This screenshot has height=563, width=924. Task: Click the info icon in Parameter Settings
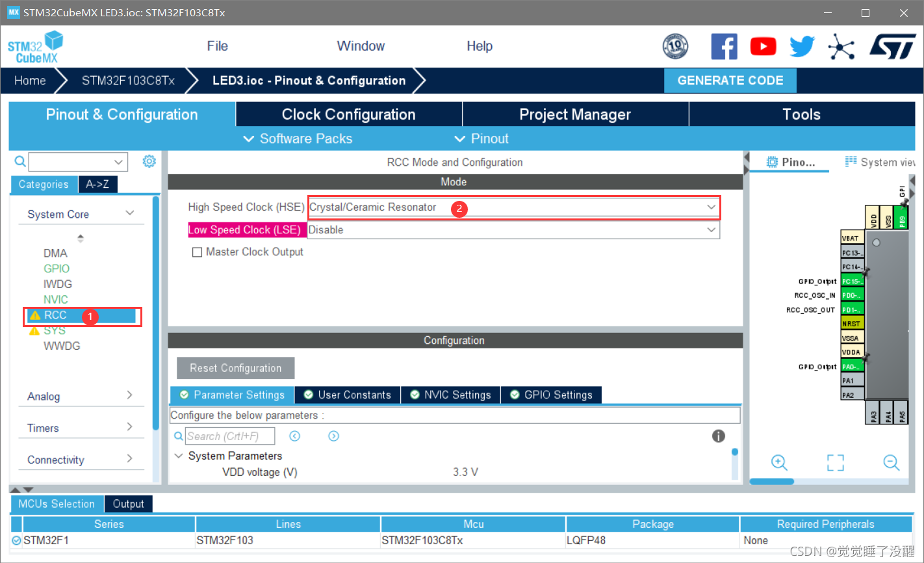point(718,436)
